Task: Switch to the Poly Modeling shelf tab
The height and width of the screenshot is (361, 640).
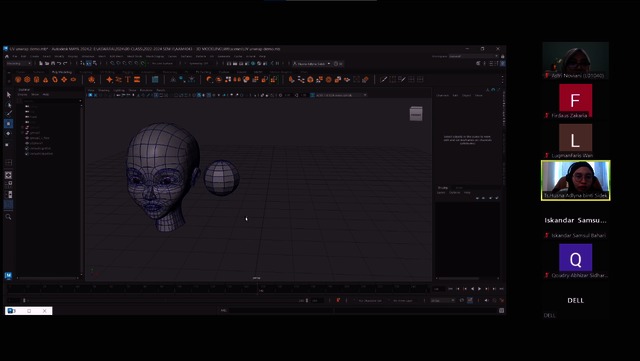Action: pos(62,72)
